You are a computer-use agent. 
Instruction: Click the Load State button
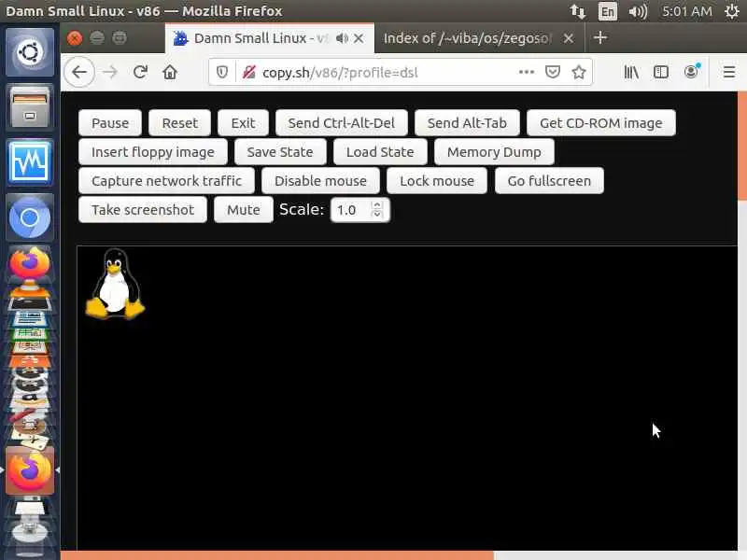point(380,152)
